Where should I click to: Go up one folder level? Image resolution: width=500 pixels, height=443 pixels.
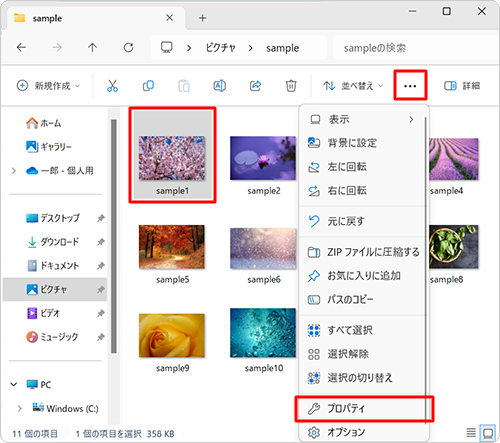click(92, 48)
